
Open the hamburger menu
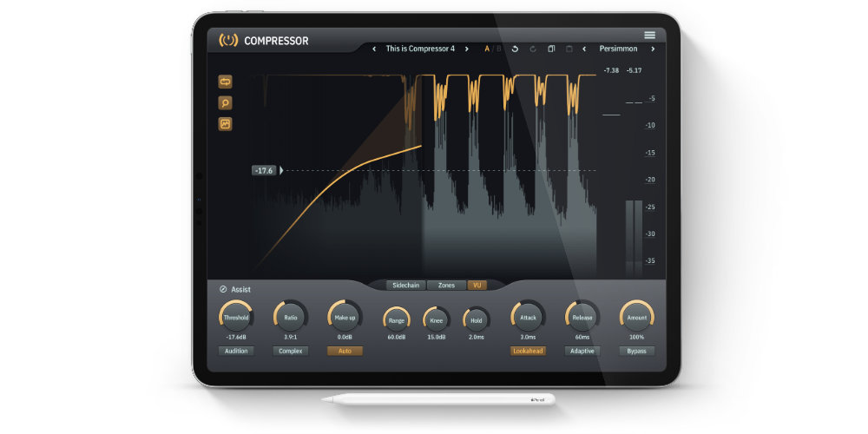point(649,36)
